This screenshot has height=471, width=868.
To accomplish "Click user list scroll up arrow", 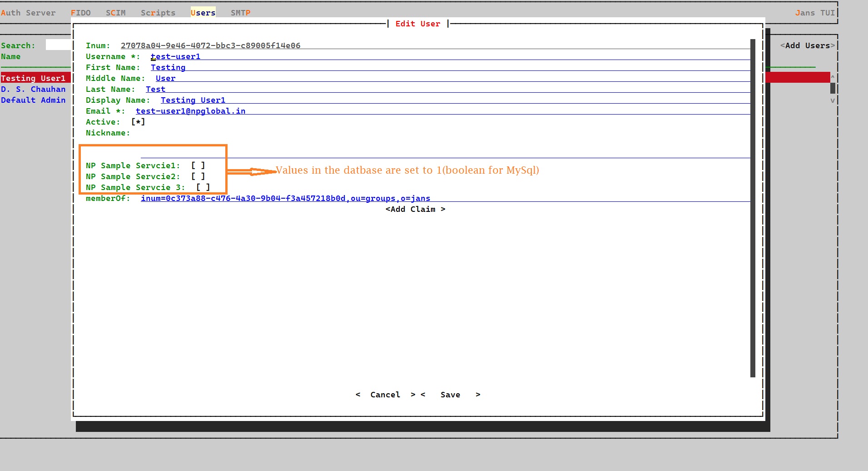I will (833, 77).
